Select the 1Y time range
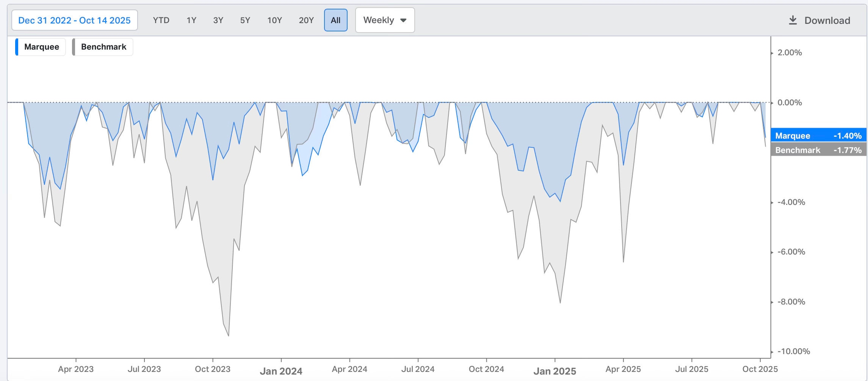 coord(191,20)
